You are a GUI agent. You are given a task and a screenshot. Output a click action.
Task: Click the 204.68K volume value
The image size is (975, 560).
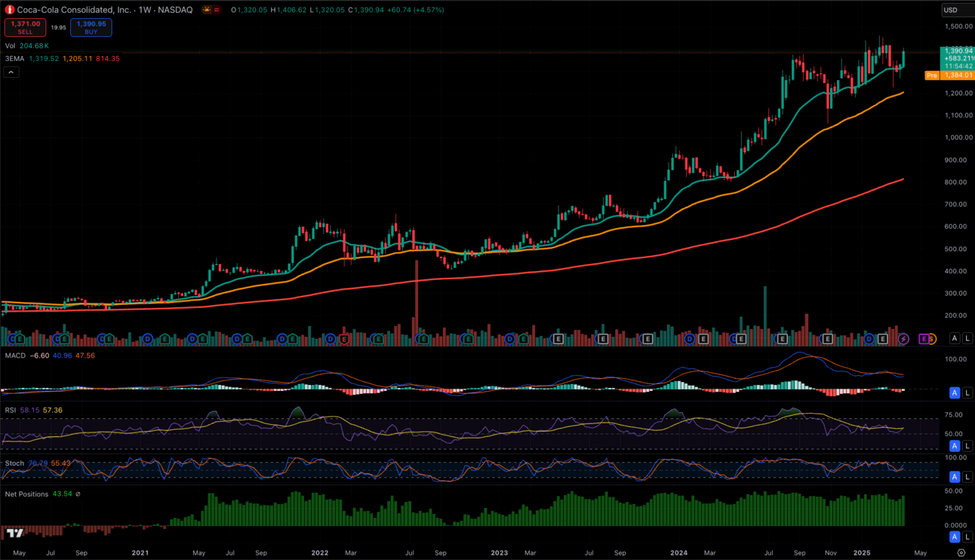[35, 46]
